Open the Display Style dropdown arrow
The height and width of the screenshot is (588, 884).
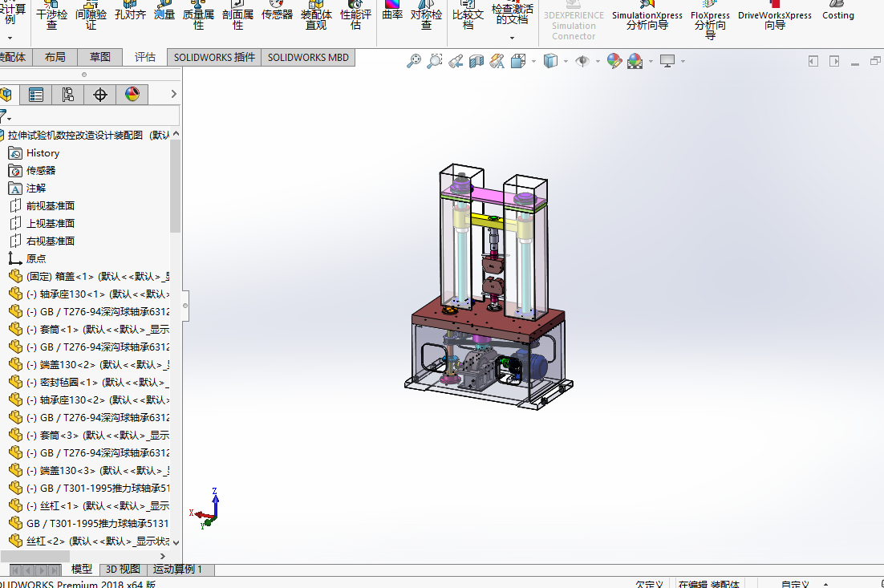[x=566, y=61]
